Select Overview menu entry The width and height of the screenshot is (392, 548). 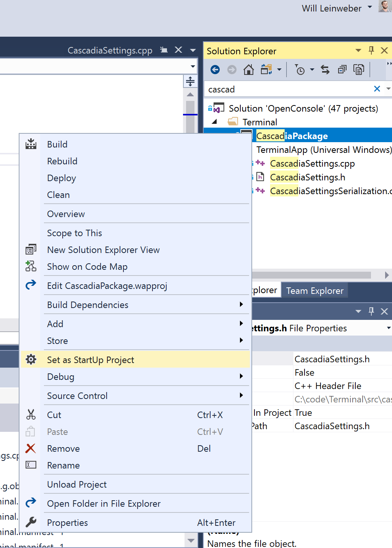pos(135,214)
